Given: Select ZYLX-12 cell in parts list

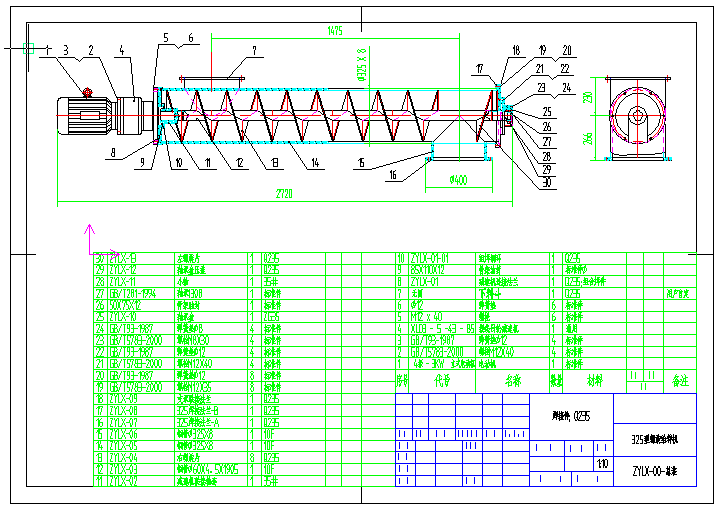Looking at the screenshot, I should [x=123, y=270].
